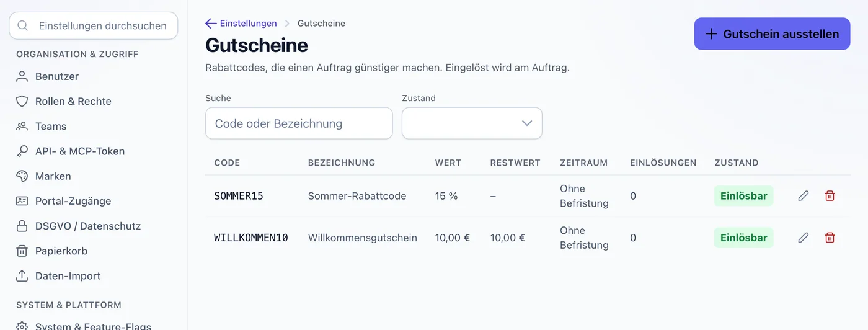Expand Zustand options via chevron arrow
Viewport: 868px width, 330px height.
point(527,123)
